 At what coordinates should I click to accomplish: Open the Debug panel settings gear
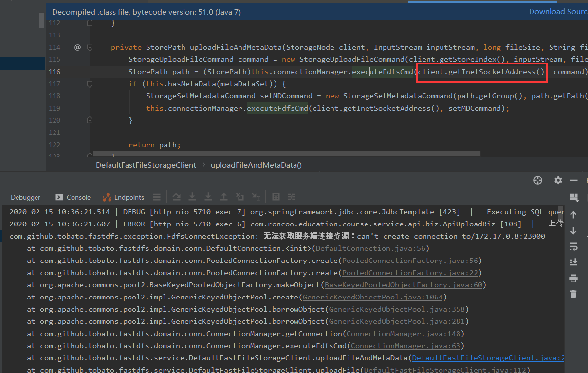558,180
